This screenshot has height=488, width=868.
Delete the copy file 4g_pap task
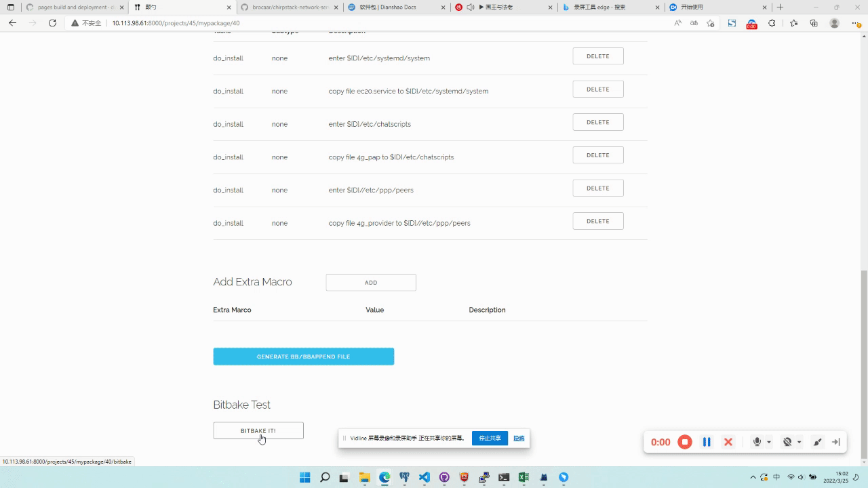[598, 155]
